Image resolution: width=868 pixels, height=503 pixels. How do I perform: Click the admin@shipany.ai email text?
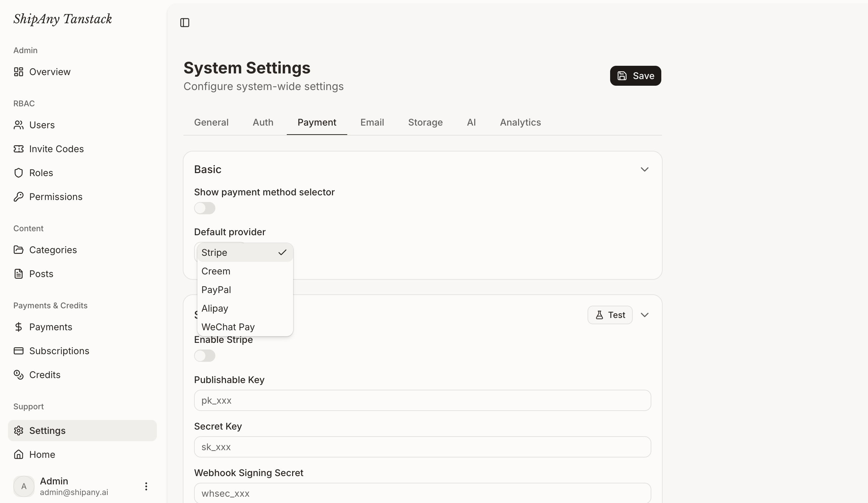point(74,492)
